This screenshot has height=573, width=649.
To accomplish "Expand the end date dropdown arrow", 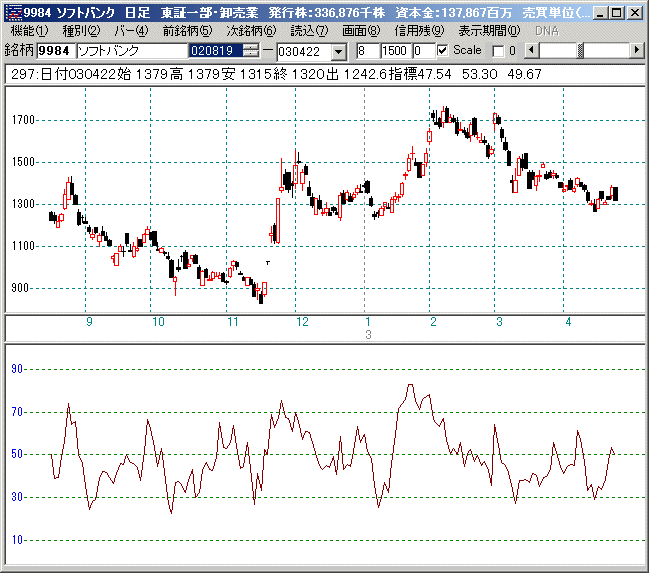I will [339, 52].
